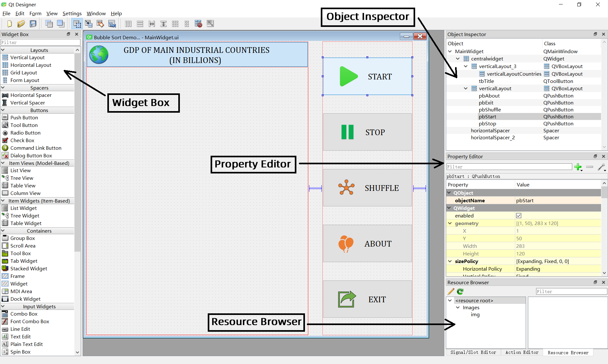Click the Open Form folder icon
Image resolution: width=608 pixels, height=364 pixels.
click(x=21, y=24)
